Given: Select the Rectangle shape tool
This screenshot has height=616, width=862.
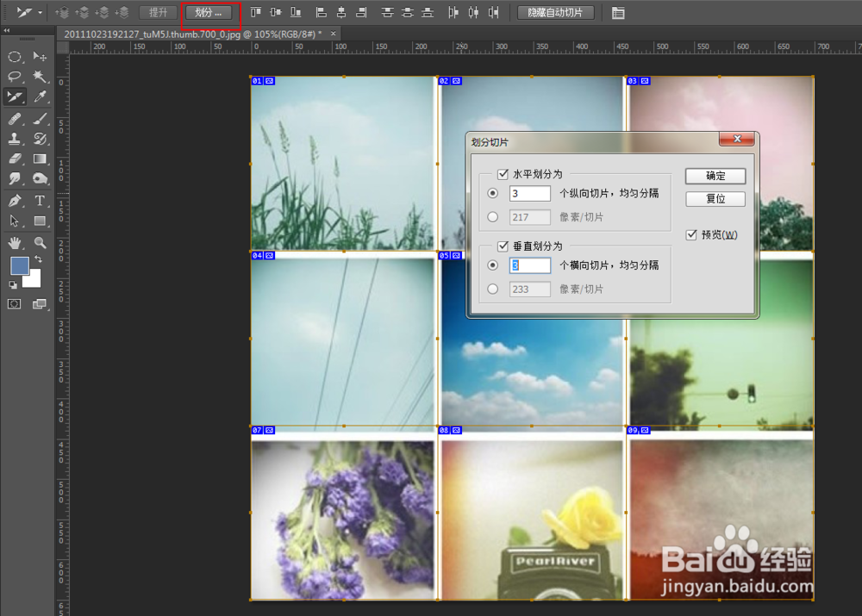Looking at the screenshot, I should (40, 221).
